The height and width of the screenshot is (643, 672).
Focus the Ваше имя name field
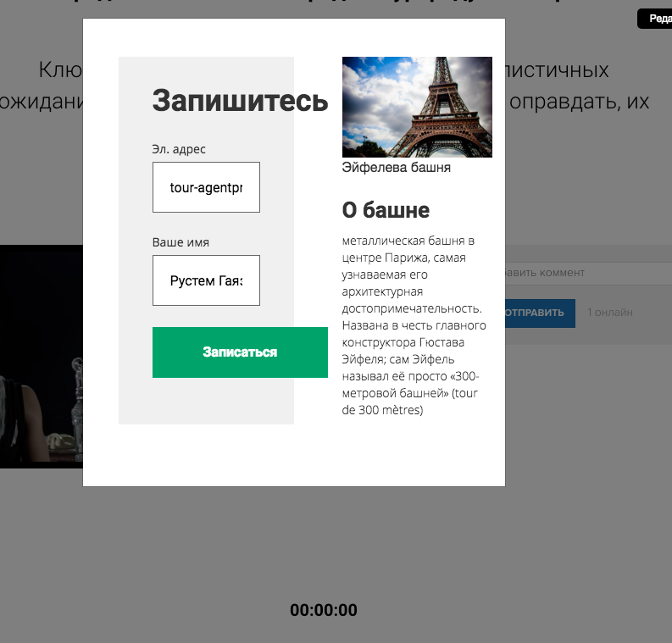pyautogui.click(x=206, y=280)
